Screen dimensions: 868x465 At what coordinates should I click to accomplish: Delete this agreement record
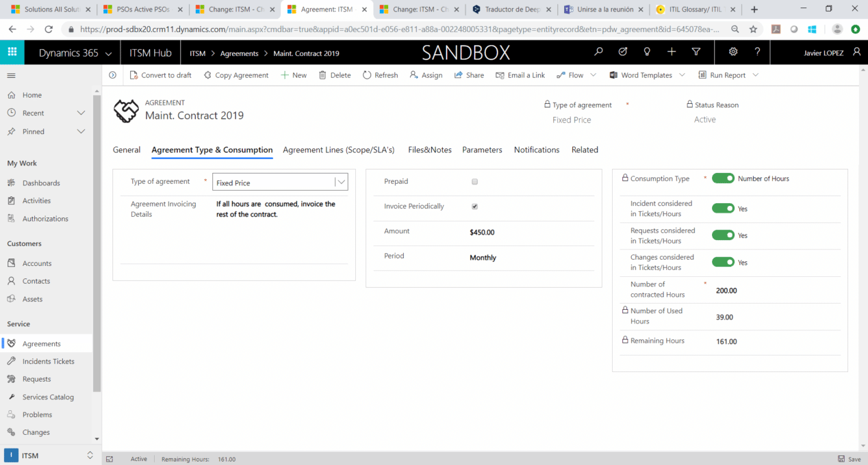coord(335,75)
